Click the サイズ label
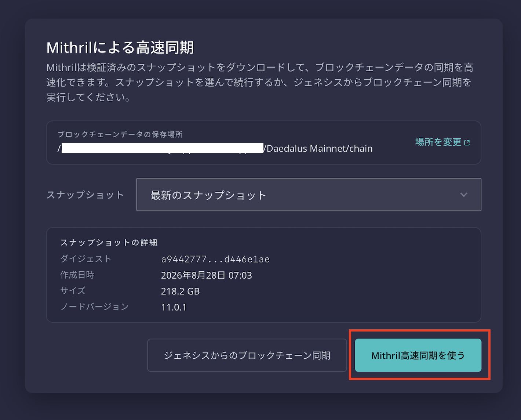This screenshot has height=420, width=521. (73, 291)
